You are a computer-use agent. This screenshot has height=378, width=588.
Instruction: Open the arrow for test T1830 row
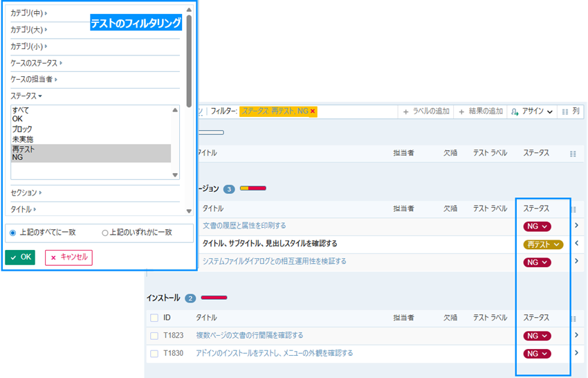click(576, 354)
